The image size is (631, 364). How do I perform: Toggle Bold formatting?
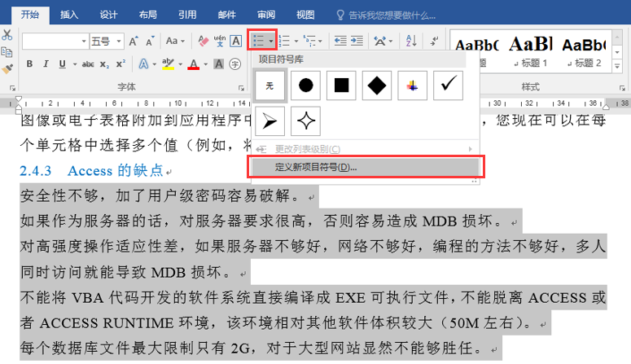(29, 64)
